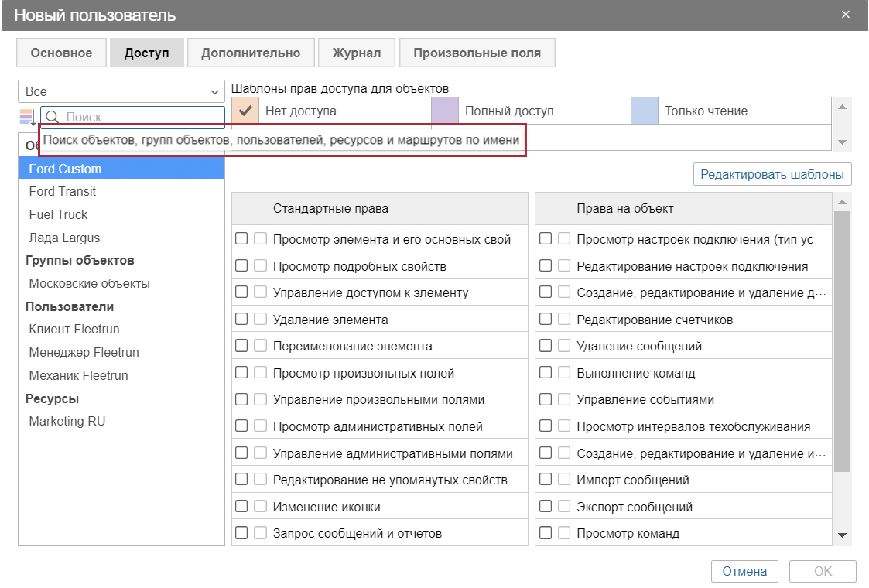
Task: Toggle first checkbox for Импорт сообщений
Action: click(x=546, y=480)
